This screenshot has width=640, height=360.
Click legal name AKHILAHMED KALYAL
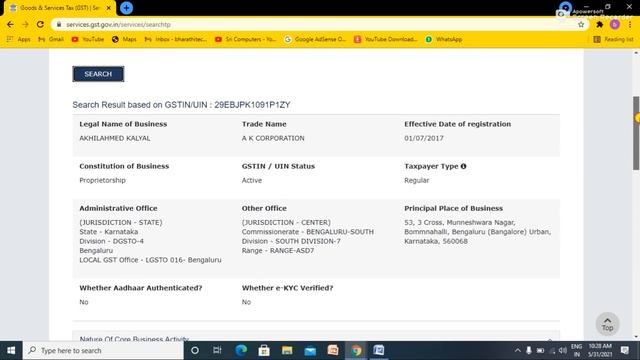click(115, 138)
